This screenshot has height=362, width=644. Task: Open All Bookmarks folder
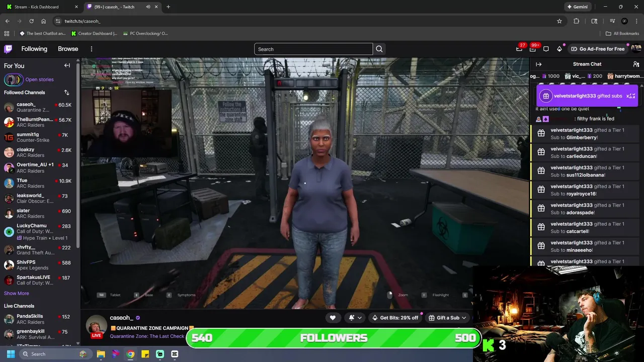click(622, 33)
